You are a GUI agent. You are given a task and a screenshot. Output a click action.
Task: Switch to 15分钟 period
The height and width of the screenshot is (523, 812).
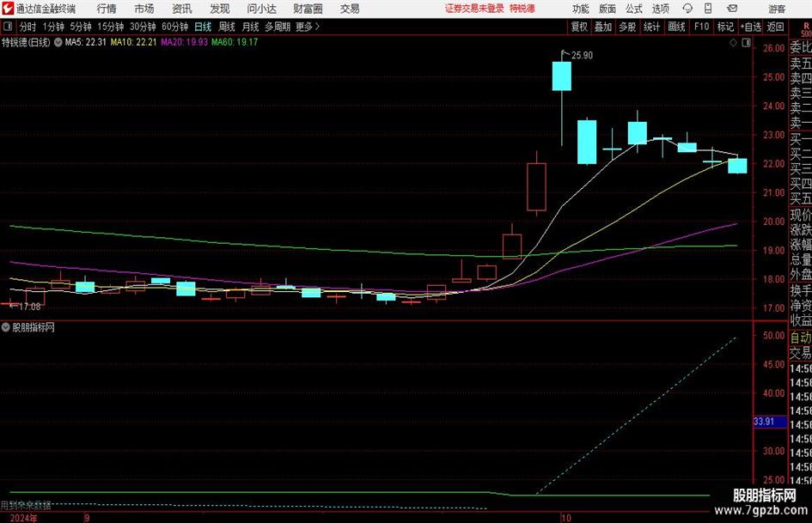pos(111,27)
